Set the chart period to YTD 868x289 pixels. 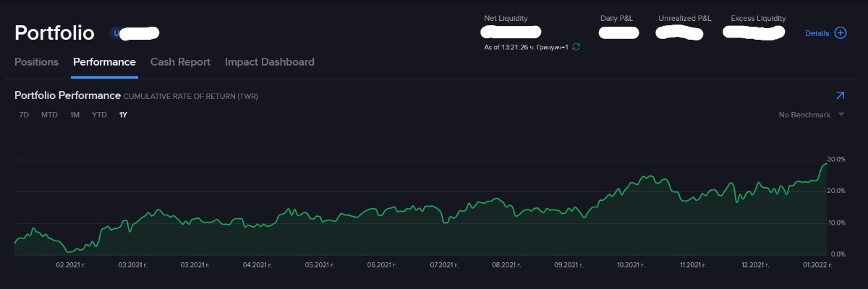(x=99, y=115)
